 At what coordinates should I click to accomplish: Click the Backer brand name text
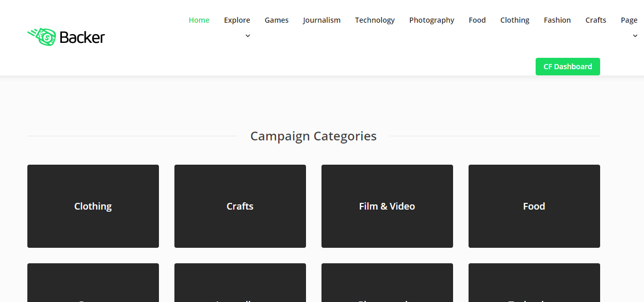(82, 37)
